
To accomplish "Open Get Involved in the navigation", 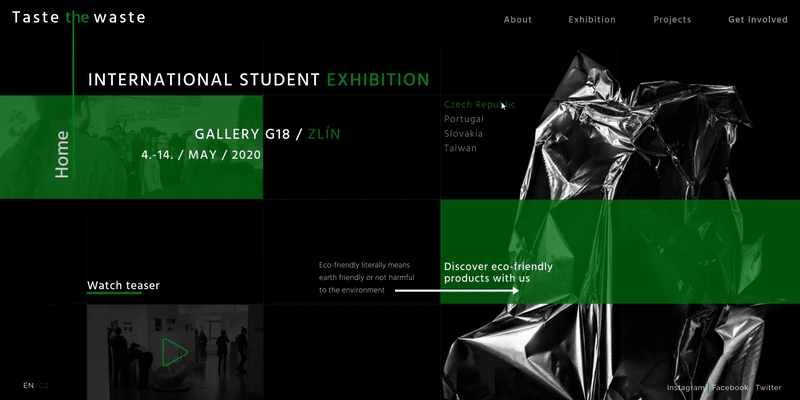I will tap(758, 19).
